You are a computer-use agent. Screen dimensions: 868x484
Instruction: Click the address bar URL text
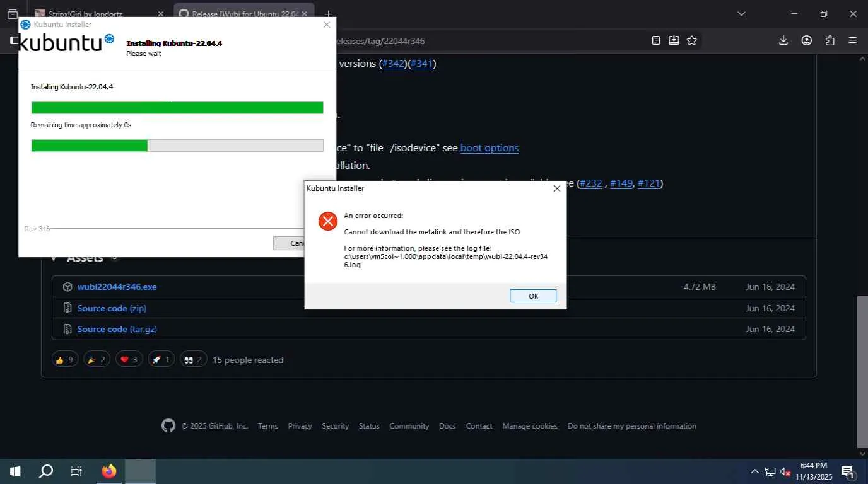380,41
